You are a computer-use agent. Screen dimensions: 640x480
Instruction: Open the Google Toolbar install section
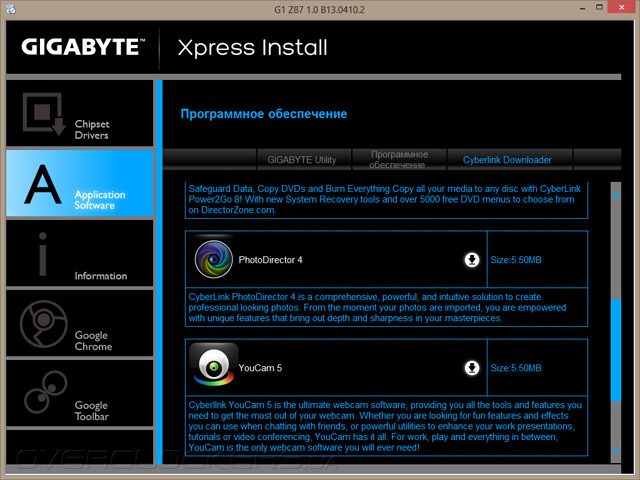coord(80,393)
